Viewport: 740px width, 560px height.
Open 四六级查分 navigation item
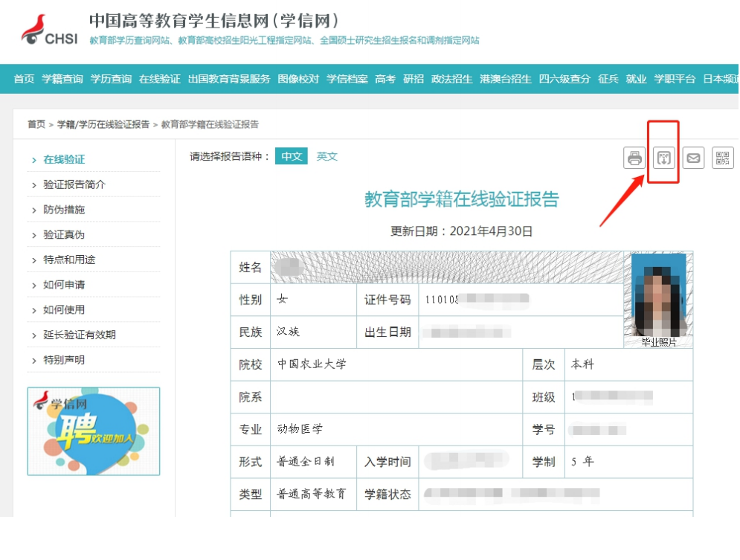[564, 79]
